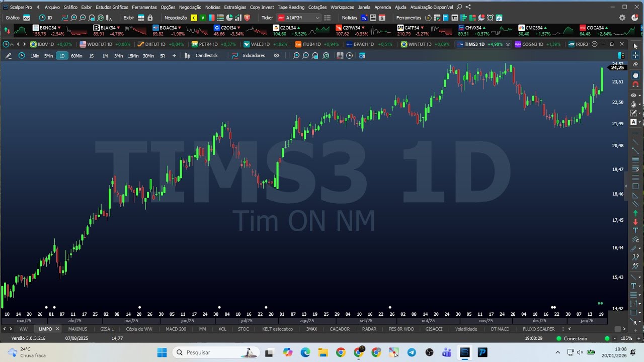Click the clock history icon in chart toolbar
Image resolution: width=644 pixels, height=362 pixels.
[x=349, y=56]
